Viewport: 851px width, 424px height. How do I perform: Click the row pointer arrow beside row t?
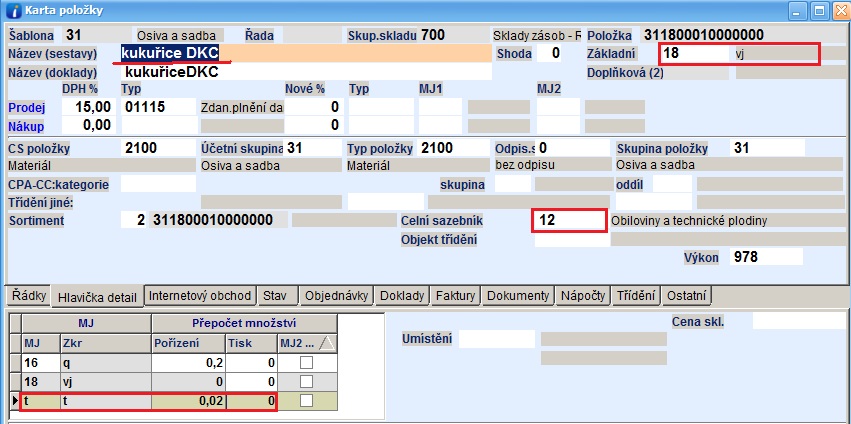[14, 400]
